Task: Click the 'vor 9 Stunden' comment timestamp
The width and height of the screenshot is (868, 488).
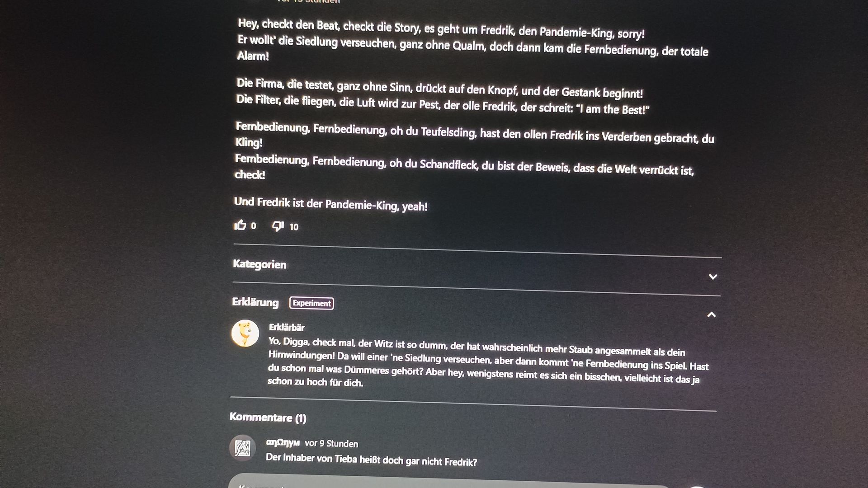Action: coord(331,443)
